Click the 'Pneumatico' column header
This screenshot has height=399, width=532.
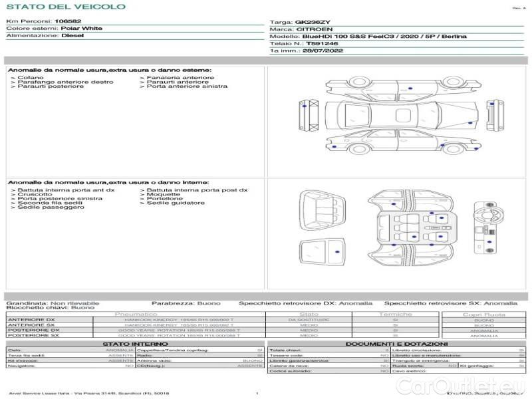click(x=136, y=314)
